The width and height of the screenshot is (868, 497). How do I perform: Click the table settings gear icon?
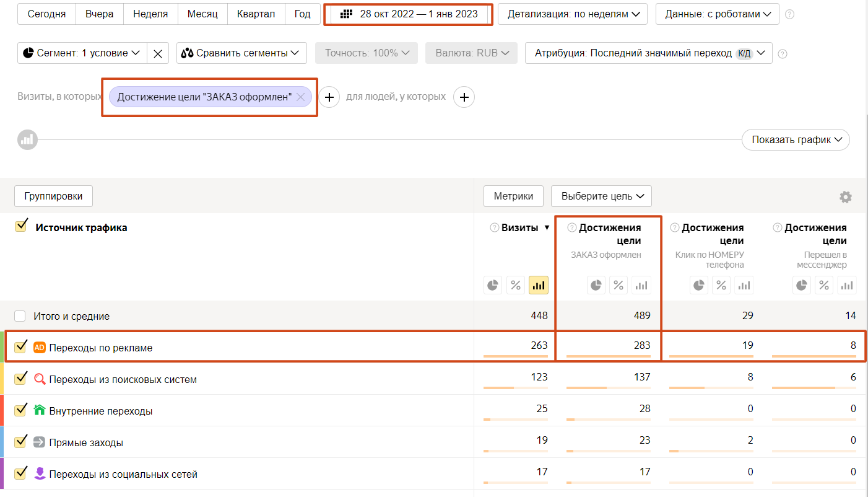coord(845,197)
